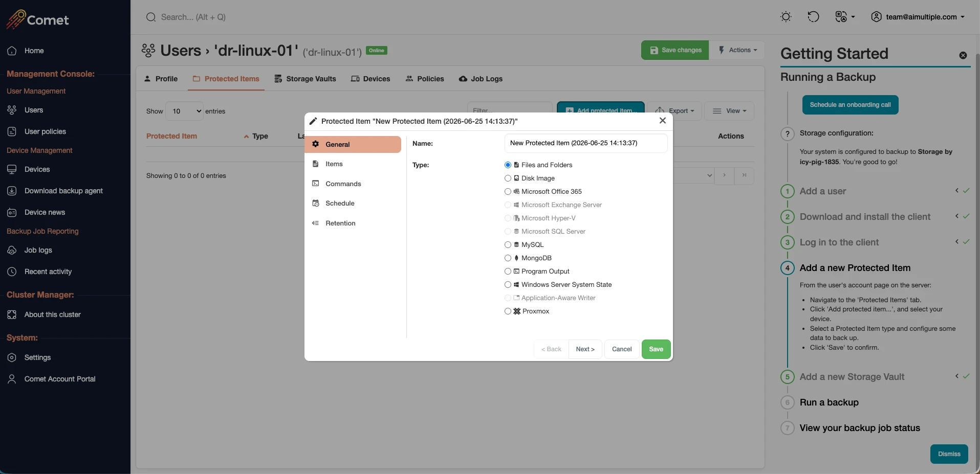Image resolution: width=980 pixels, height=474 pixels.
Task: Focus the Search (Alt + Q) field
Action: (193, 17)
